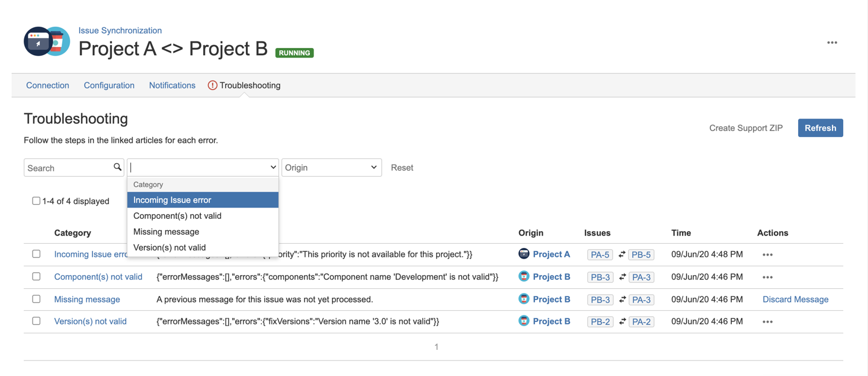Open actions menu for Version(s) not valid row
This screenshot has width=868, height=376.
click(767, 321)
